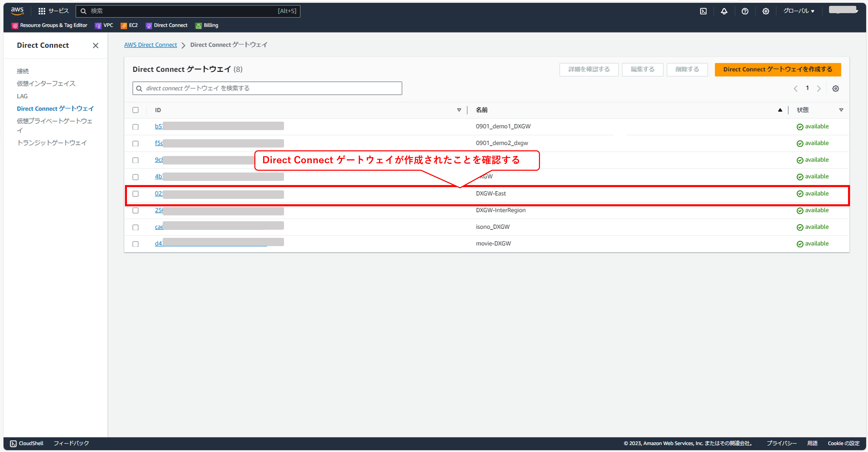Open the Direct Connect favorites shortcut
The image size is (868, 452).
click(167, 25)
